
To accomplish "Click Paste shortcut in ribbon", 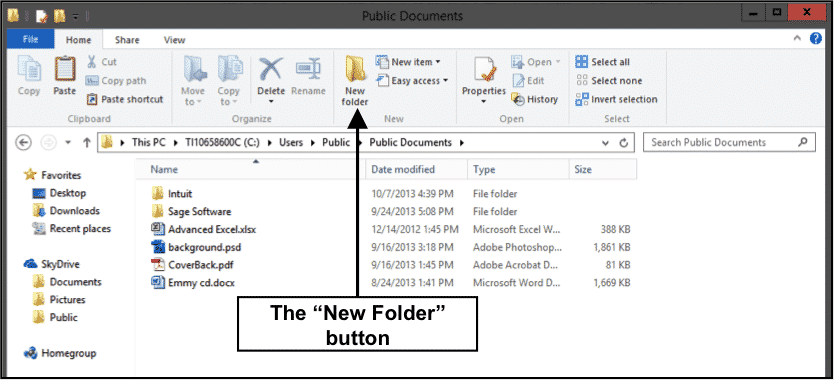I will 125,100.
